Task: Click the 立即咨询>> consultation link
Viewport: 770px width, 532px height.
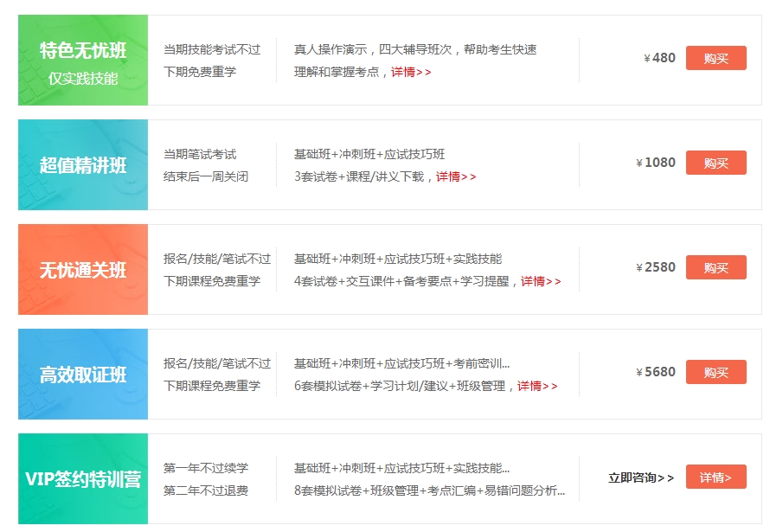Action: [640, 478]
